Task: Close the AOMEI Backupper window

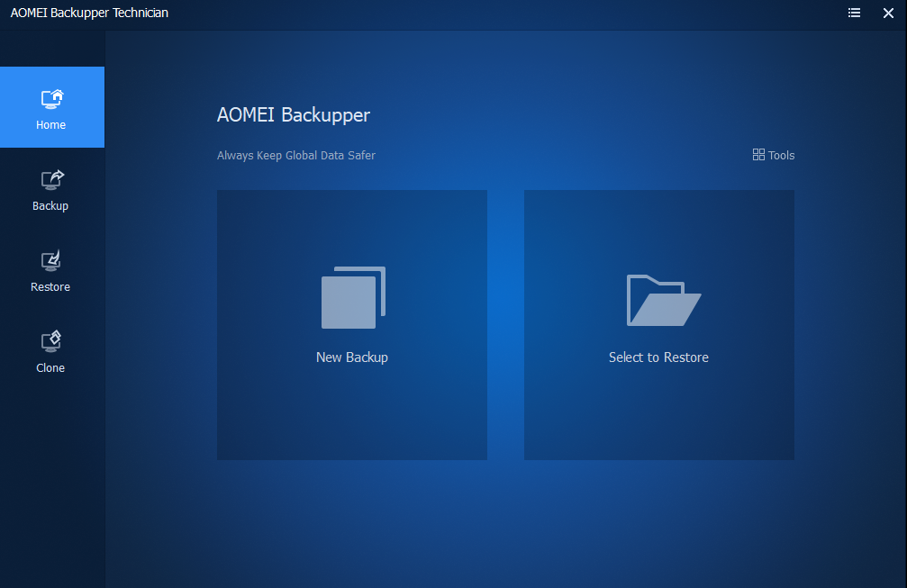Action: pos(888,13)
